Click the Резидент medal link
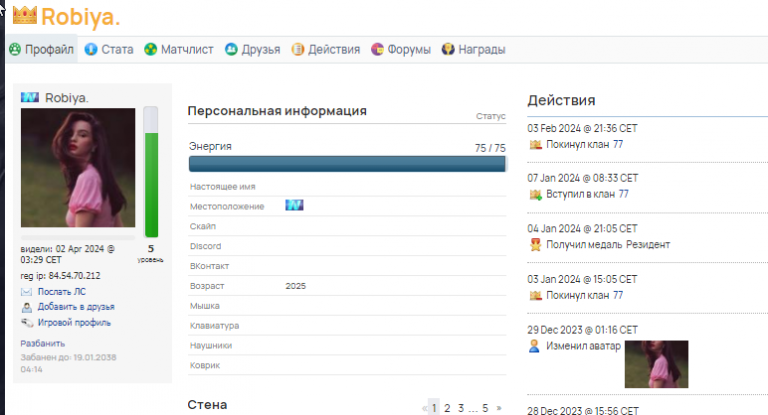This screenshot has width=768, height=415. (x=648, y=244)
